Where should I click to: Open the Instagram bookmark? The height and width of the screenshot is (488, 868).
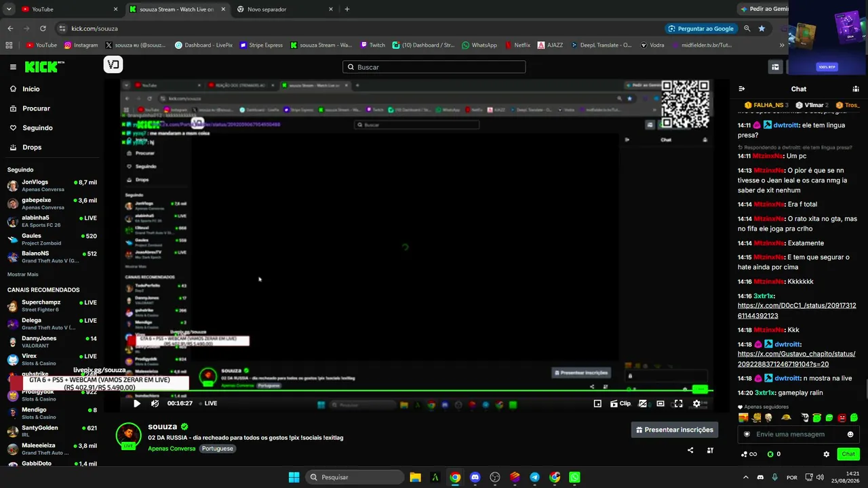(81, 45)
